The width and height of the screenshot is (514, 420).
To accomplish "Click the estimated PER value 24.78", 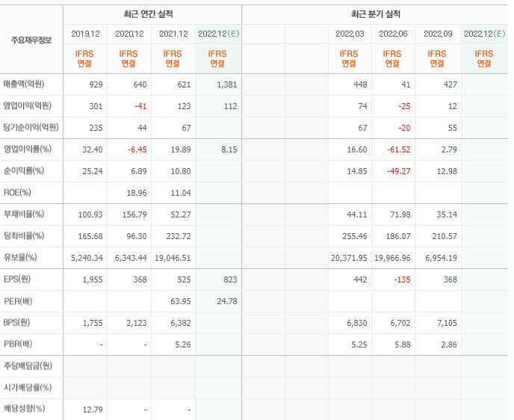I will click(x=227, y=301).
